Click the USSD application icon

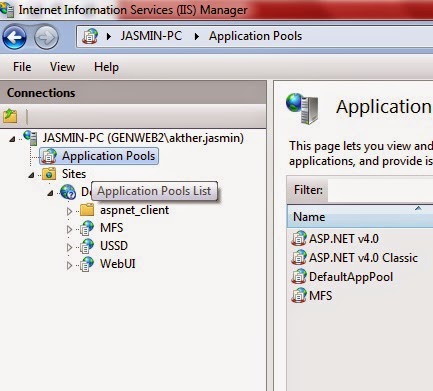pyautogui.click(x=87, y=246)
